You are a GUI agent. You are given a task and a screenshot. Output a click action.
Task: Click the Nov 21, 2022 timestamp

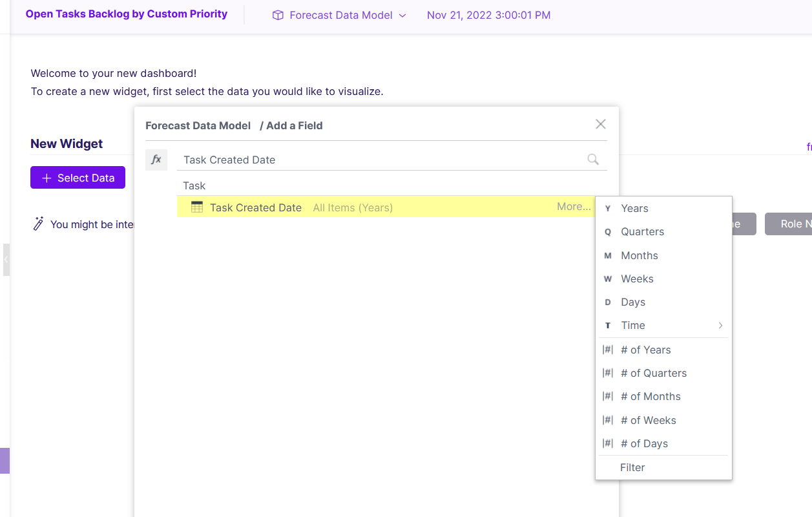489,15
